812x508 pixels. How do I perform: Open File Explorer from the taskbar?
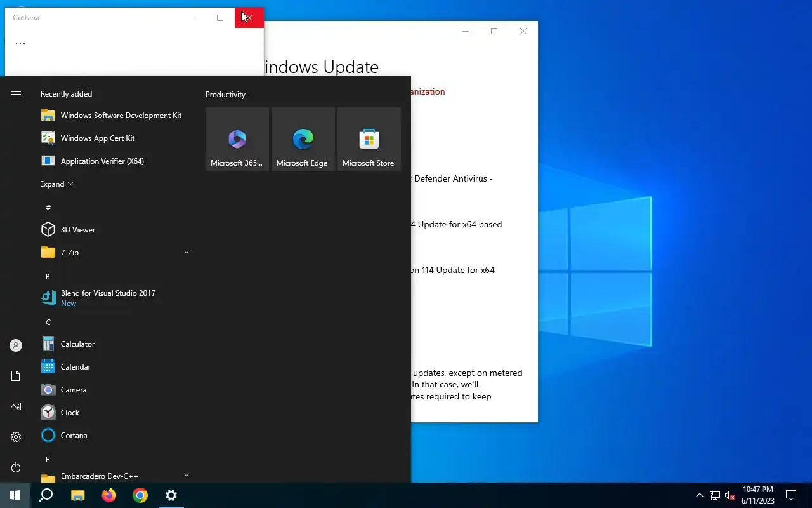pyautogui.click(x=77, y=495)
